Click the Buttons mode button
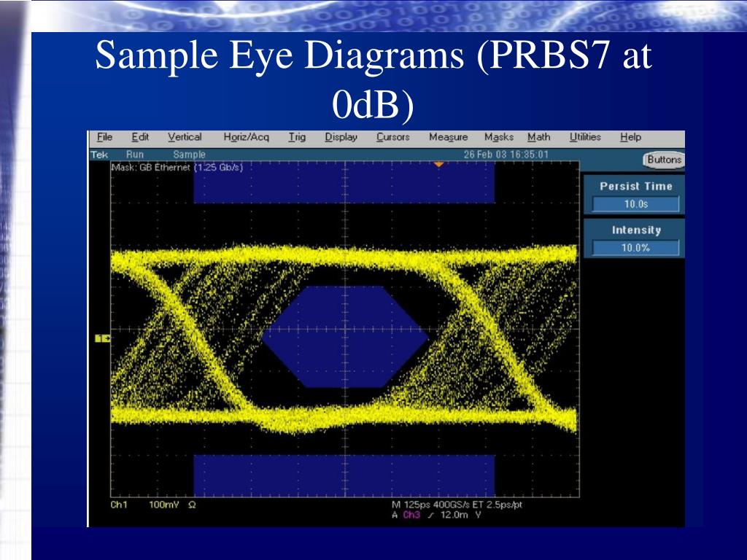The height and width of the screenshot is (560, 747). click(664, 160)
